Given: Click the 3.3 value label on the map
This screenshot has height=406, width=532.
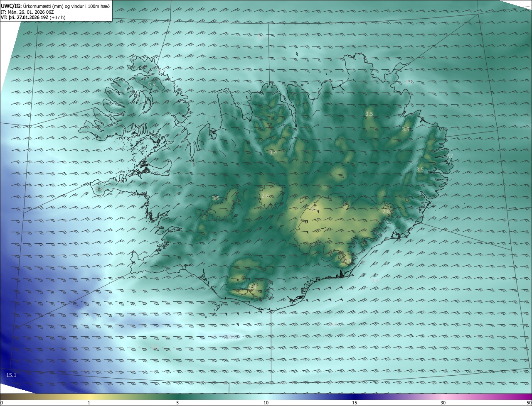Looking at the screenshot, I should [406, 130].
